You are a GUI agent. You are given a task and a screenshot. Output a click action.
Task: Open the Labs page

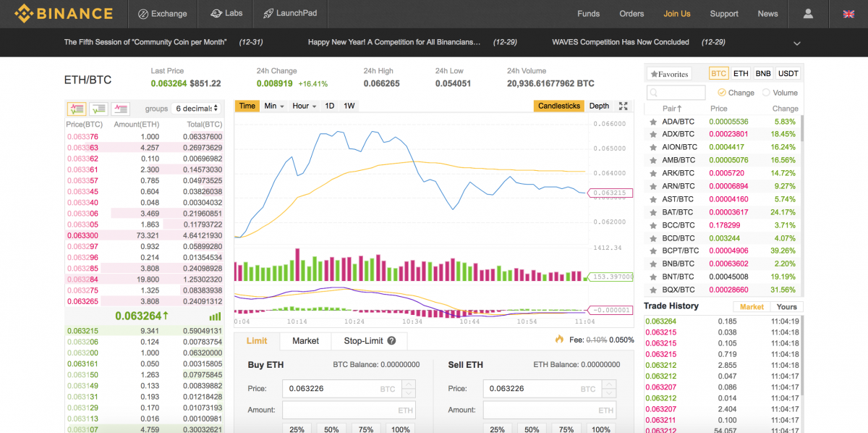(x=226, y=14)
